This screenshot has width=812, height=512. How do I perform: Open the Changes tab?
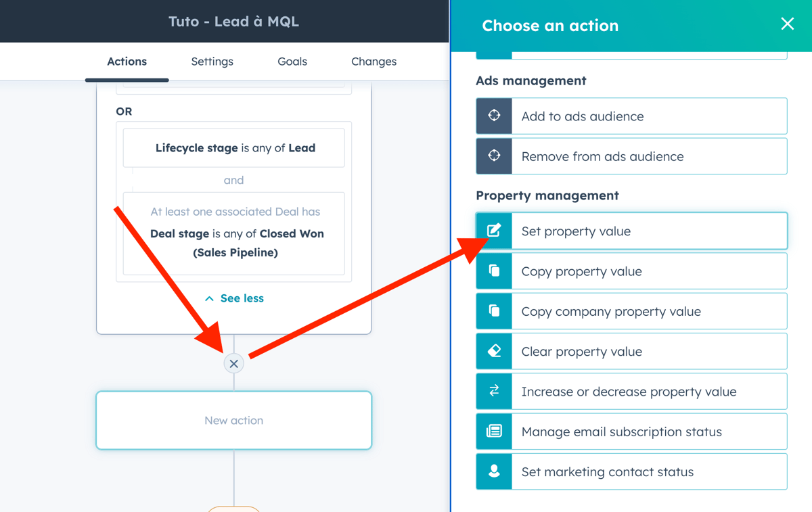click(374, 62)
